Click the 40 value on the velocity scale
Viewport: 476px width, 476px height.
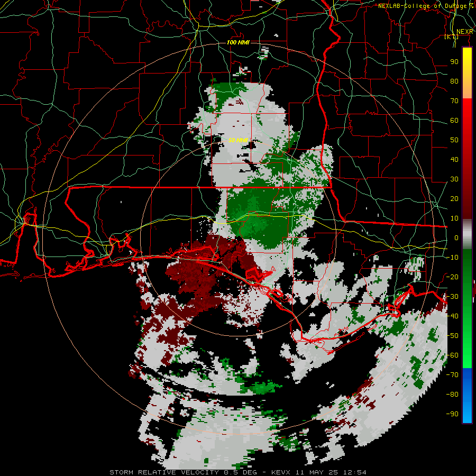pos(454,159)
